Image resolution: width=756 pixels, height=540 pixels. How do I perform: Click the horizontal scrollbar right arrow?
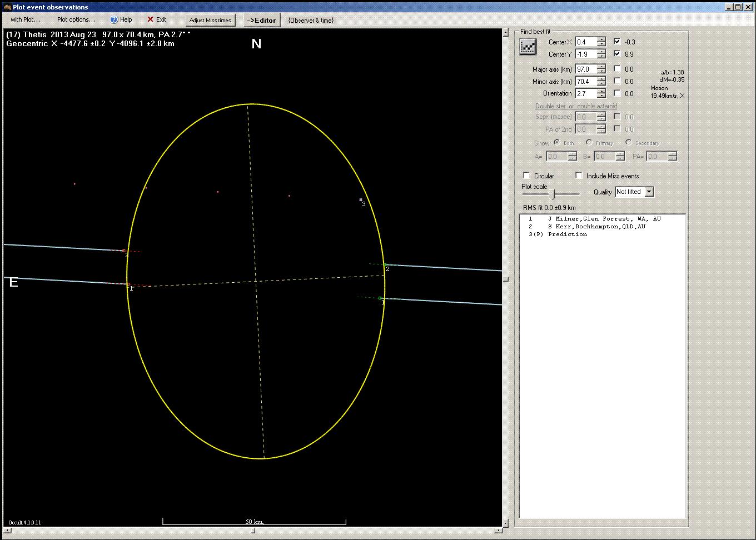pyautogui.click(x=498, y=531)
